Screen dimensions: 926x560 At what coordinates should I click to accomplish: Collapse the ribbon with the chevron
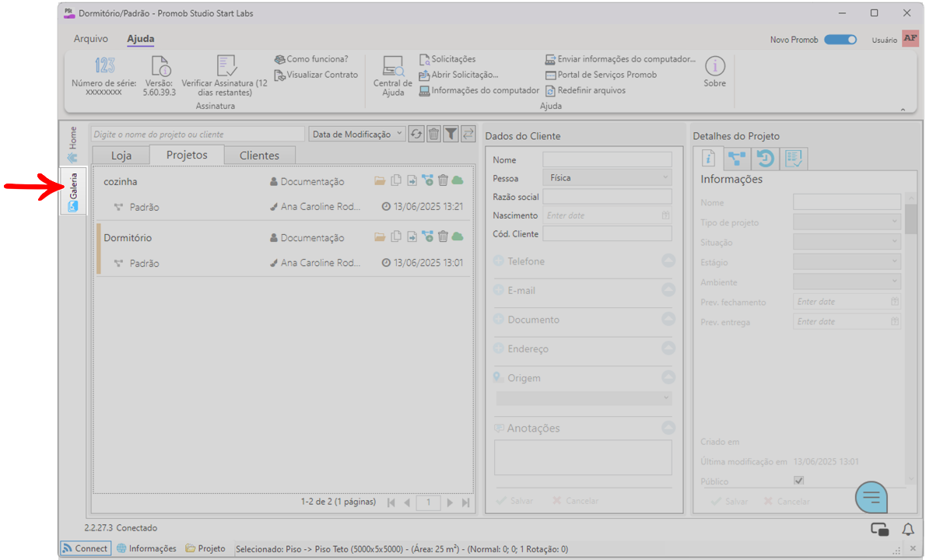coord(903,110)
